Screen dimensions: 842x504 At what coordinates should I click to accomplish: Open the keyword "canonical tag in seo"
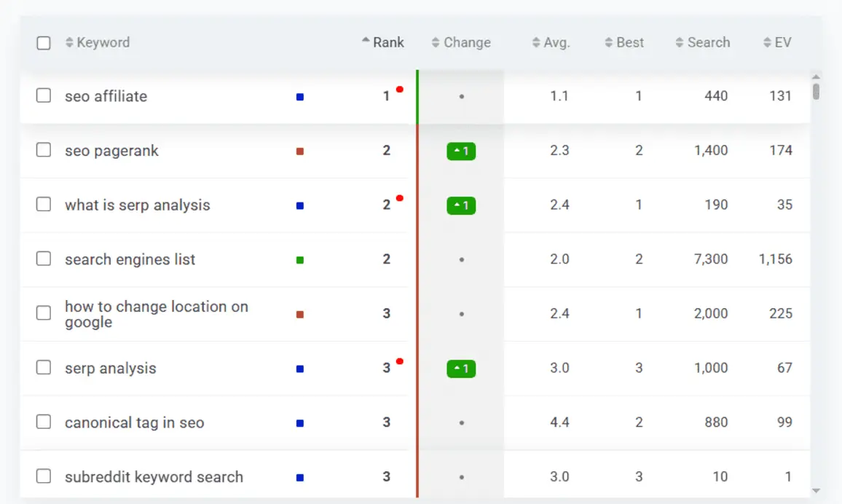(135, 422)
